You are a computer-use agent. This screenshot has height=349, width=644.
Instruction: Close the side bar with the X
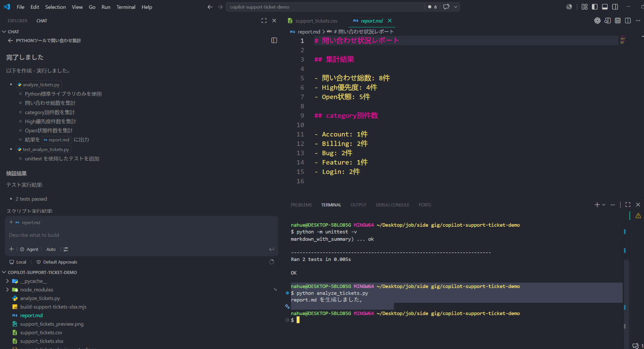click(274, 20)
